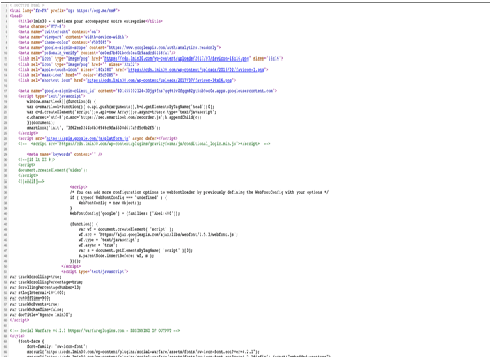Click the wf.async = 'true' line
Viewport: 490px width, 362px height.
99,245
